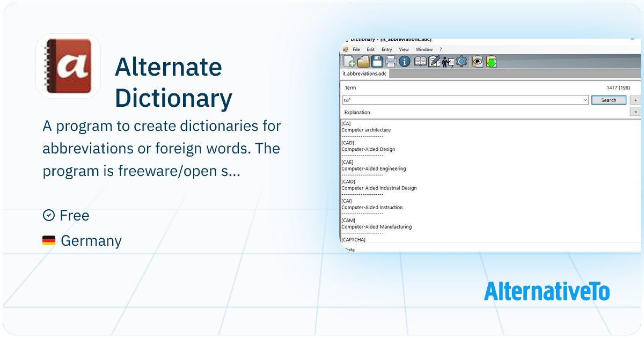The image size is (644, 338).
Task: Open settings via the gear icon
Action: (x=461, y=62)
